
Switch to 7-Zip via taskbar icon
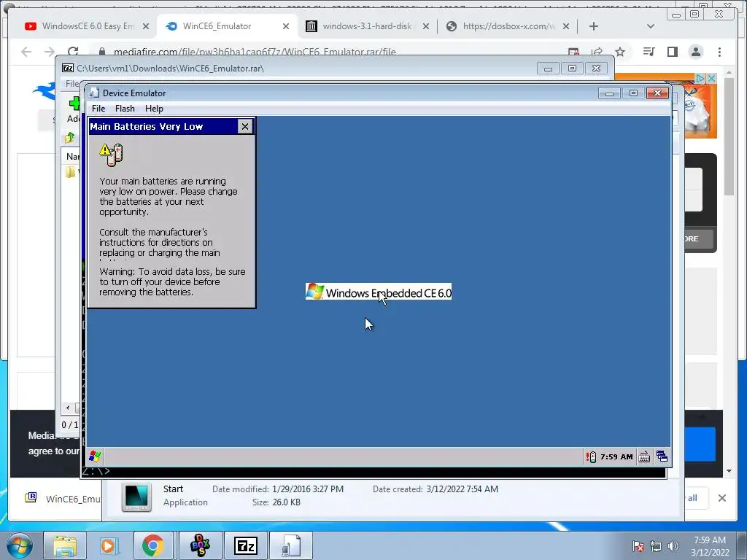tap(245, 545)
